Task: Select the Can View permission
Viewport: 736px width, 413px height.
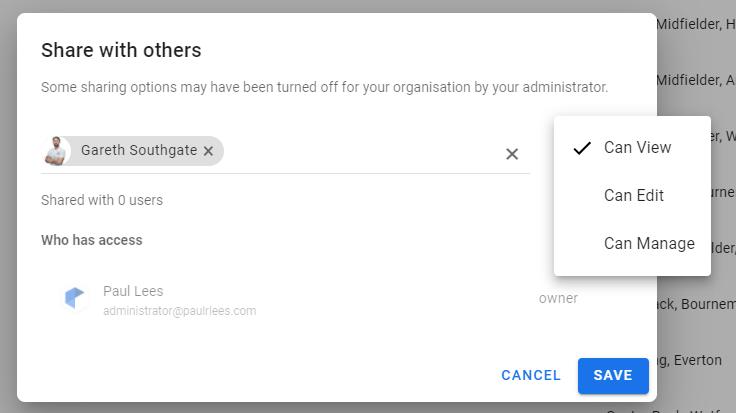Action: pos(632,147)
